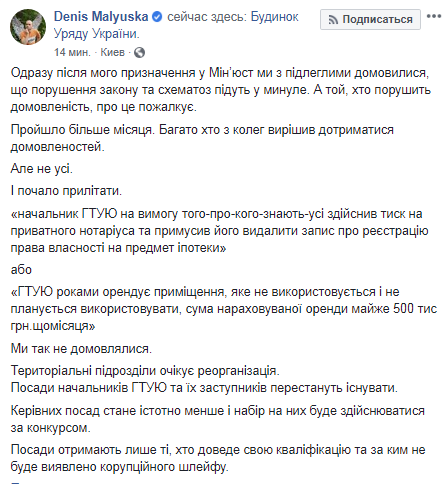Click the single word або

coord(21,270)
